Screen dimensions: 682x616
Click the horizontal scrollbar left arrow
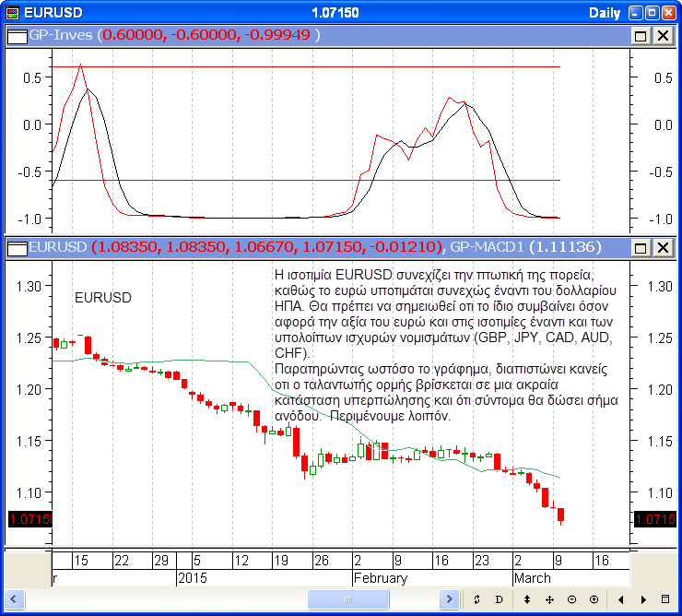(14, 599)
